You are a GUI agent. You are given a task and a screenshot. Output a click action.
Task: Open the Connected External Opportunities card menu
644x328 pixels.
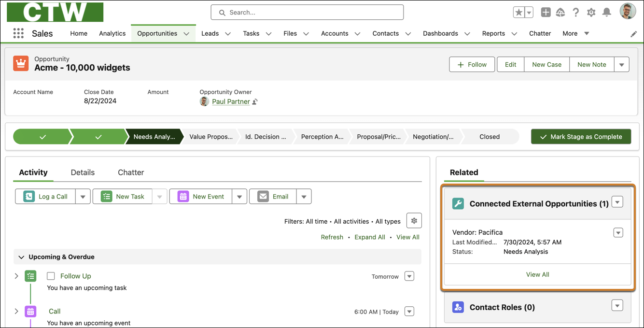tap(617, 202)
